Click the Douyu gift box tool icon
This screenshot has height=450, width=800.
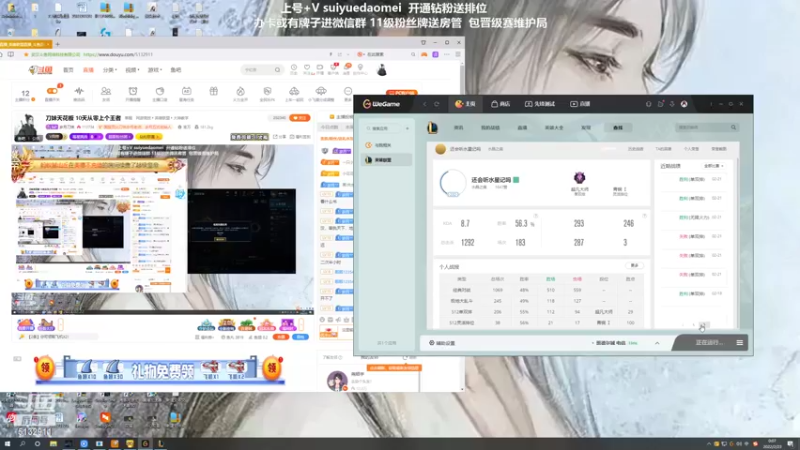tap(213, 91)
